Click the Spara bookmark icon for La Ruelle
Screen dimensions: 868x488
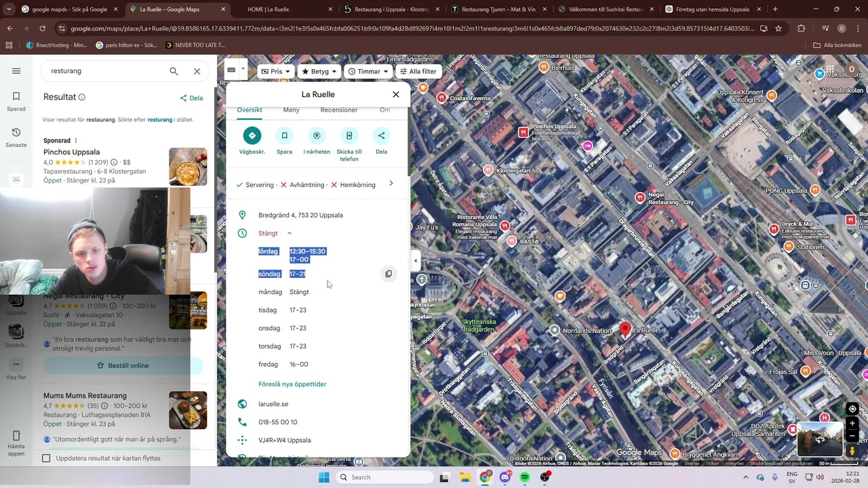tap(284, 136)
